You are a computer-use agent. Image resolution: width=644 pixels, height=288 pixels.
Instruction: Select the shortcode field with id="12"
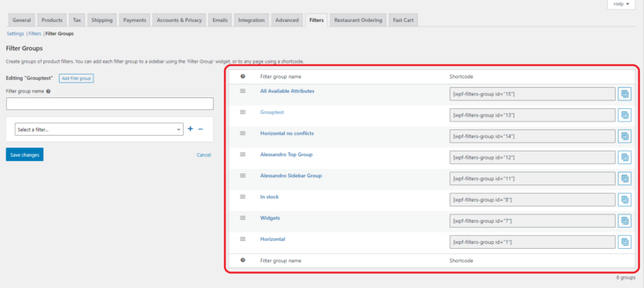[x=532, y=157]
